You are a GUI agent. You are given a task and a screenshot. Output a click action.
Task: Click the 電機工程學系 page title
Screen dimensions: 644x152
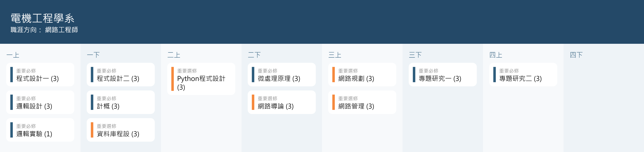click(43, 19)
